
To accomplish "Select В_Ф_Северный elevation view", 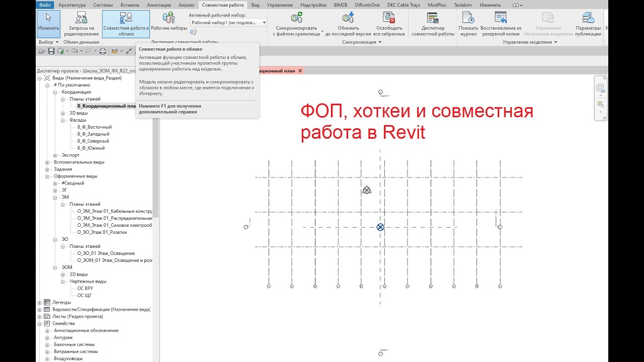I will [x=93, y=141].
